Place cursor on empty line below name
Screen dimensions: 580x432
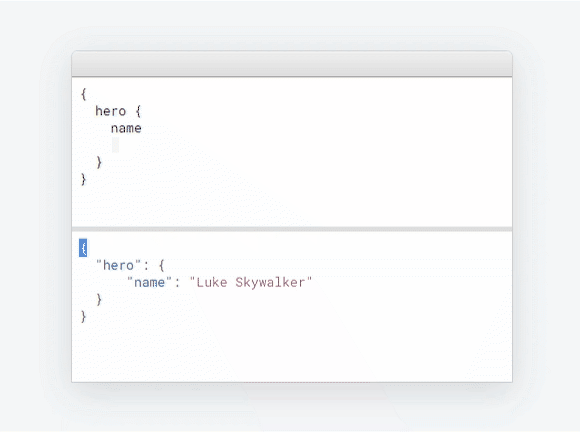pos(115,145)
